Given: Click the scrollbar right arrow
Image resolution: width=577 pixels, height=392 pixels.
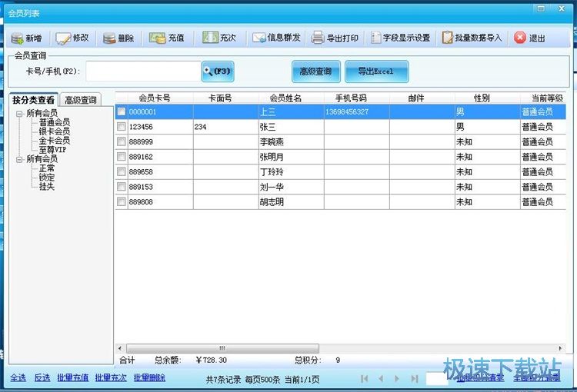Looking at the screenshot, I should pos(560,348).
